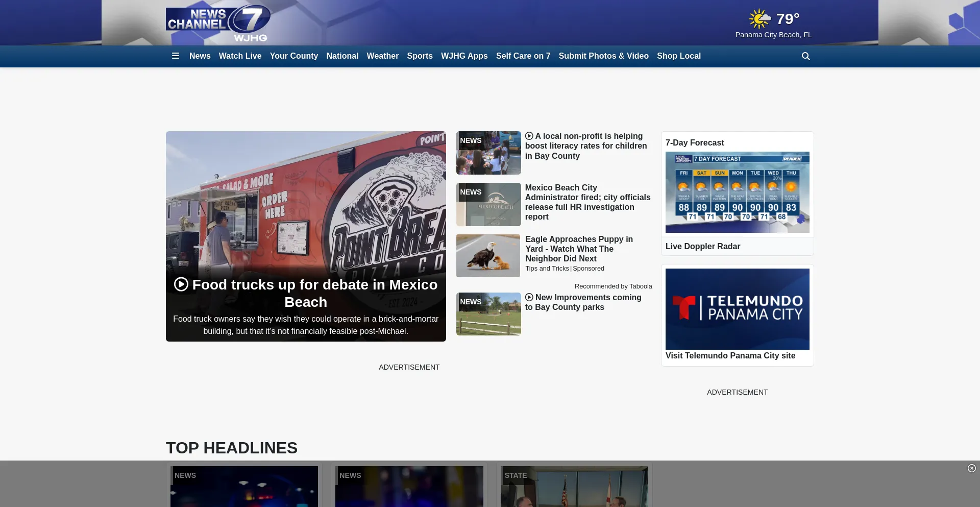View the 7-Day Forecast graphic

click(x=737, y=192)
